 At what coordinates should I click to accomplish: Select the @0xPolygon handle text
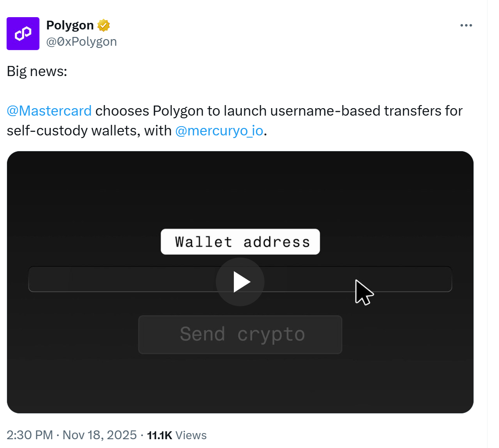point(81,41)
